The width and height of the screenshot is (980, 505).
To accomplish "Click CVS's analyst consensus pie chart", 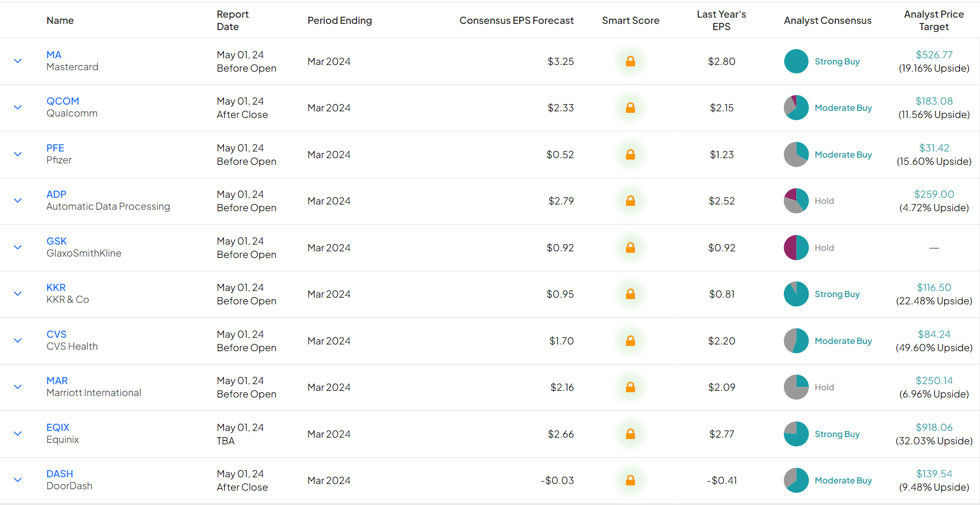I will [x=796, y=341].
